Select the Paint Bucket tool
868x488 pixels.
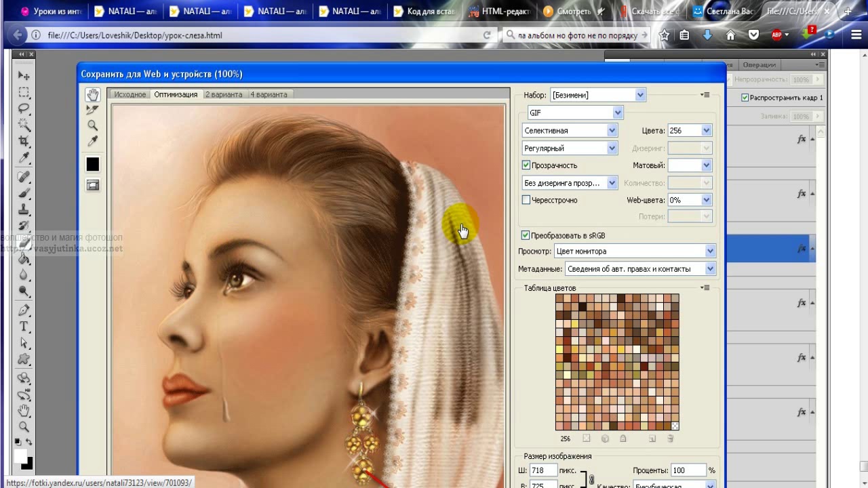[x=24, y=258]
